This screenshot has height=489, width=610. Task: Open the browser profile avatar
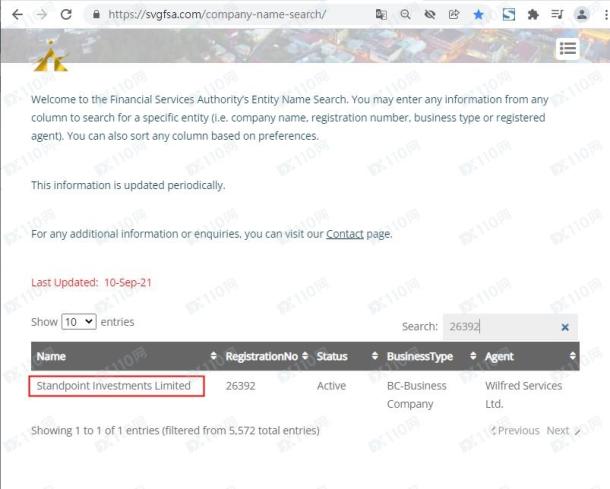pos(582,15)
